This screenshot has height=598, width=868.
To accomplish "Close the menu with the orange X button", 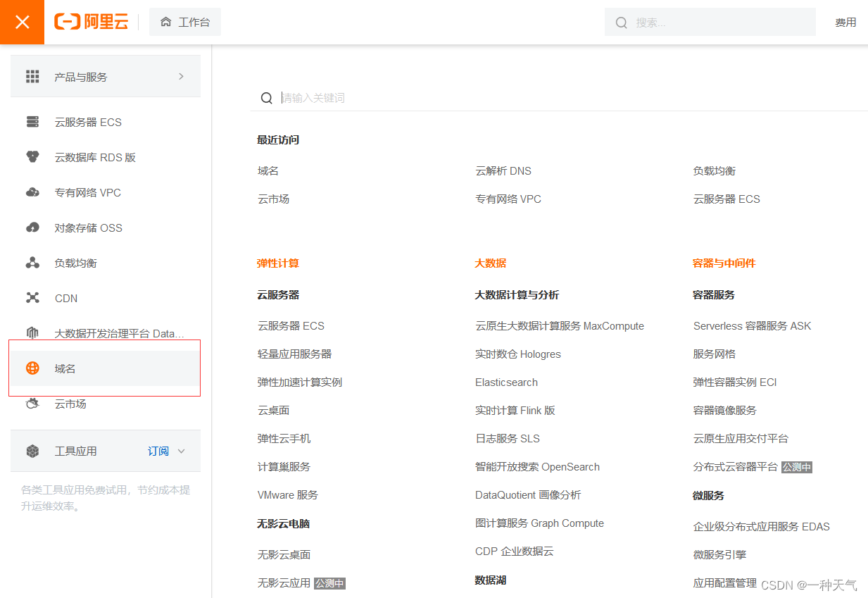I will 22,22.
